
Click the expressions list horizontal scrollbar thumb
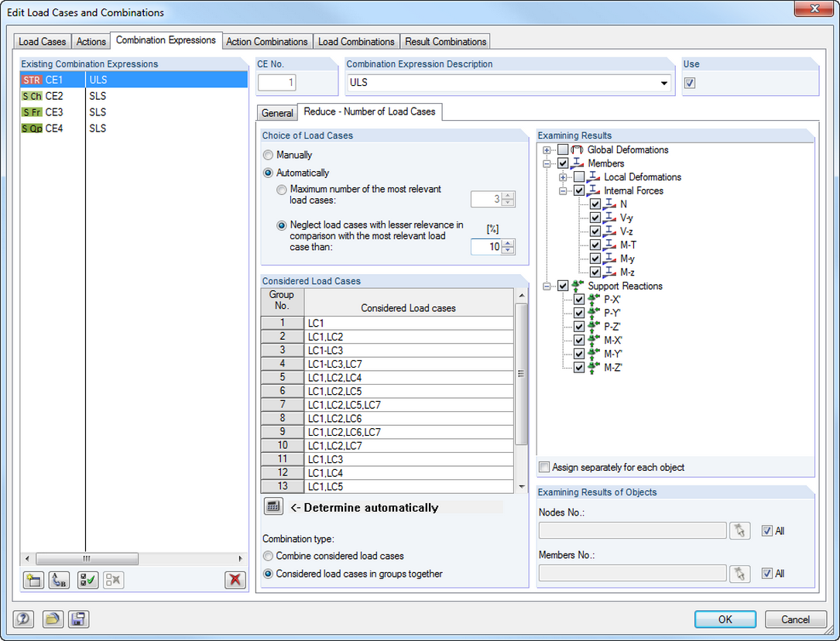click(87, 558)
